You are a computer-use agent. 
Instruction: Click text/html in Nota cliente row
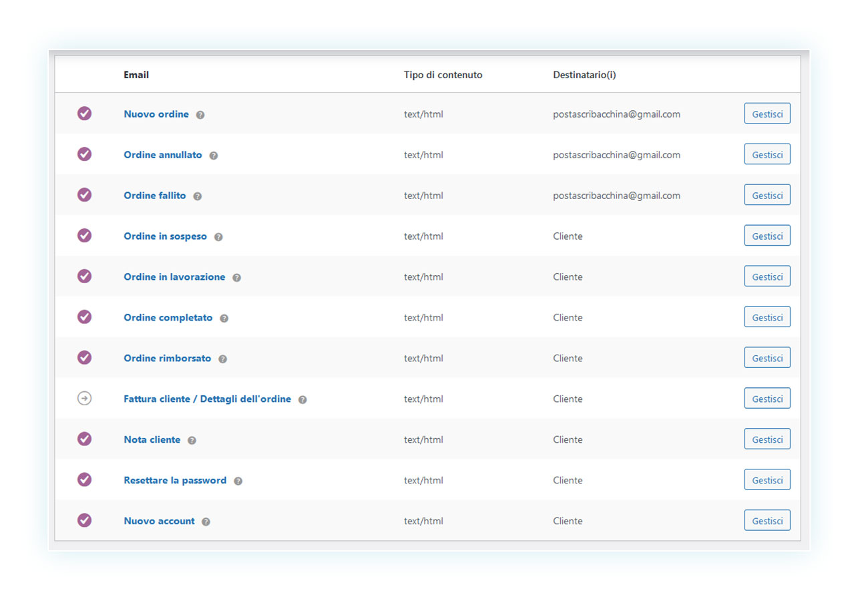[423, 440]
